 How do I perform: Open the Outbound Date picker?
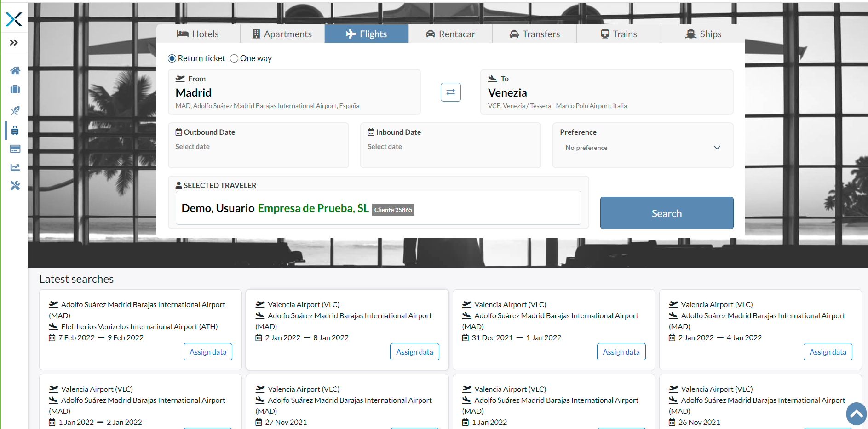tap(259, 145)
